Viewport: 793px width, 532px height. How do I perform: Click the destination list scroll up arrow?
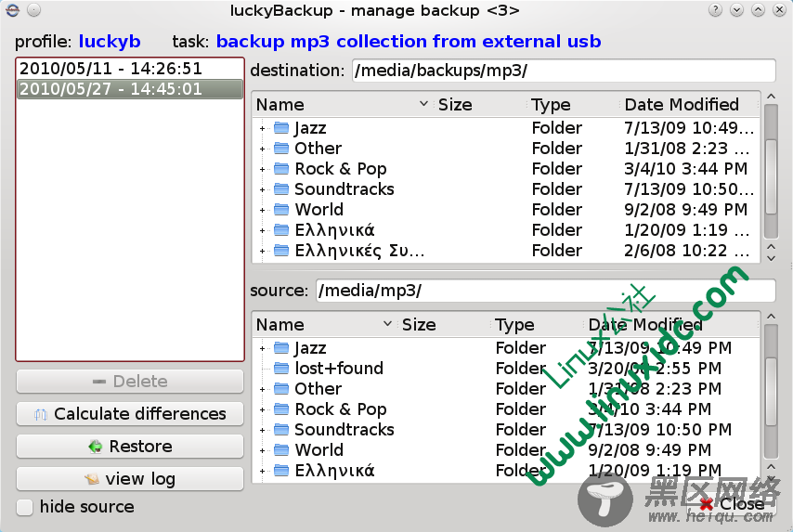pyautogui.click(x=772, y=97)
